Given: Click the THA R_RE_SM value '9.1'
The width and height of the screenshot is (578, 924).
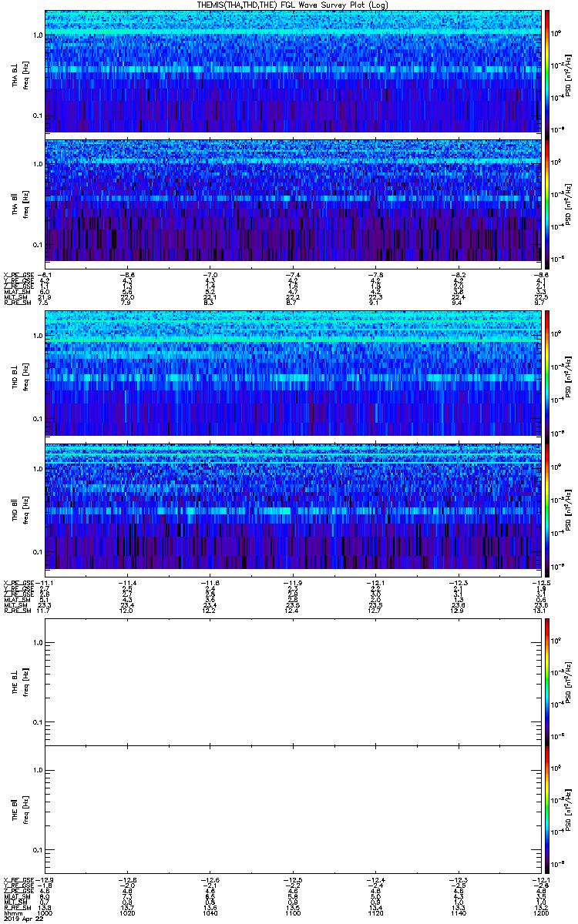Looking at the screenshot, I should click(x=375, y=303).
